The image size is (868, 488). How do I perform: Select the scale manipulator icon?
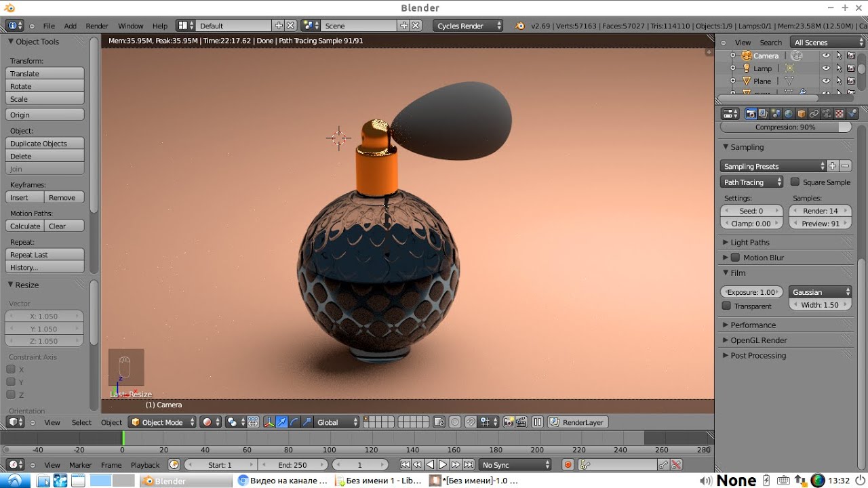click(x=308, y=422)
